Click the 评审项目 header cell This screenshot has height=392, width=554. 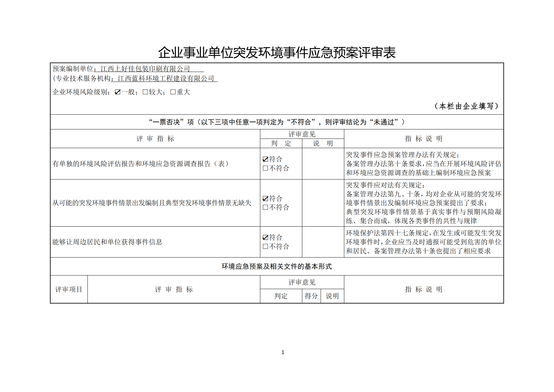click(x=69, y=289)
